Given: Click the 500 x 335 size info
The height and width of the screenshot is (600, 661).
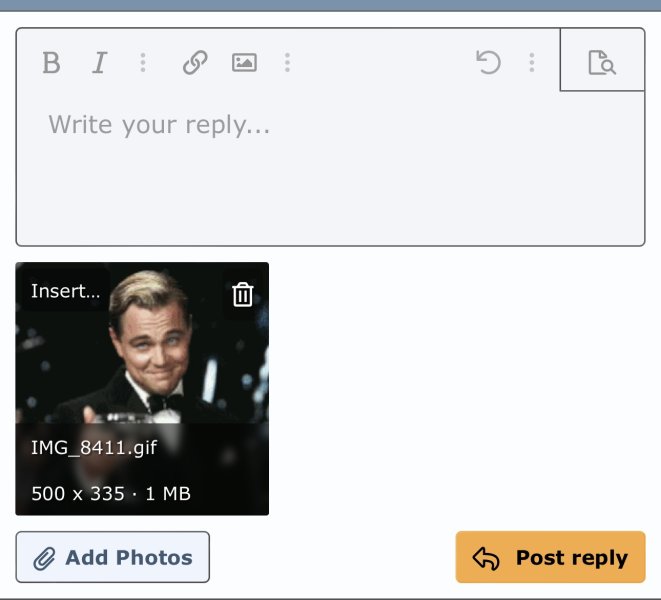Looking at the screenshot, I should (x=77, y=493).
